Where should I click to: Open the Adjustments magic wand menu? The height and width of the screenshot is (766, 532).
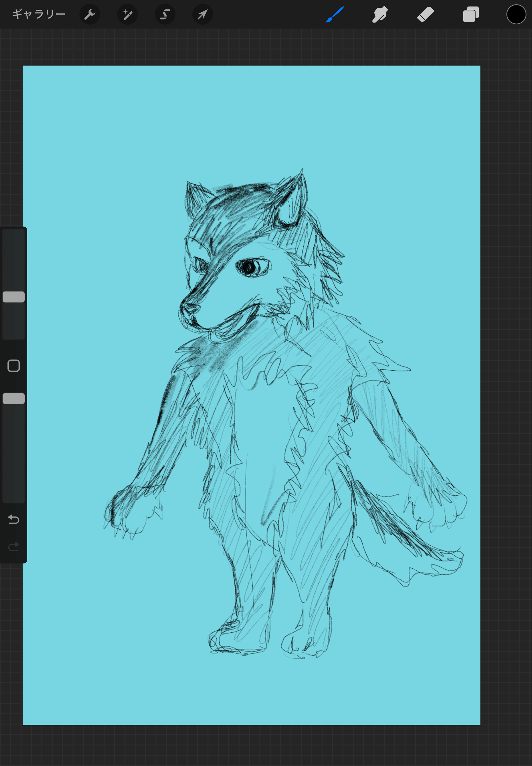point(127,14)
